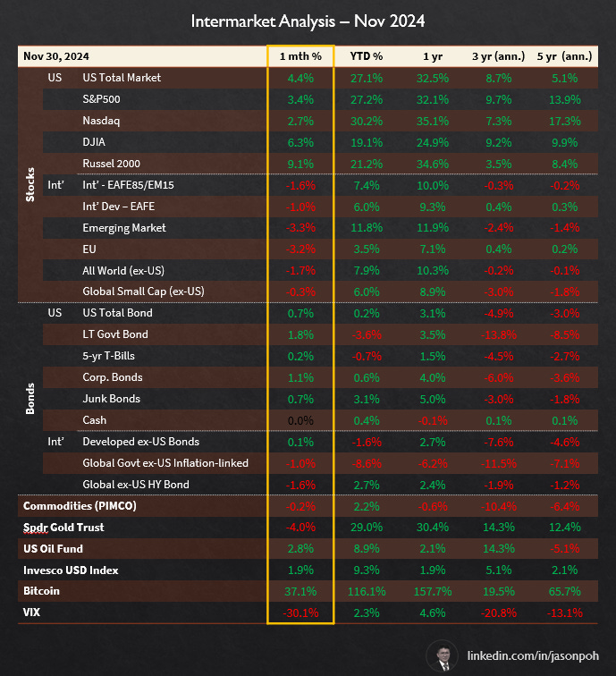Select the vertical Bonds section label
The image size is (616, 676).
(30, 399)
